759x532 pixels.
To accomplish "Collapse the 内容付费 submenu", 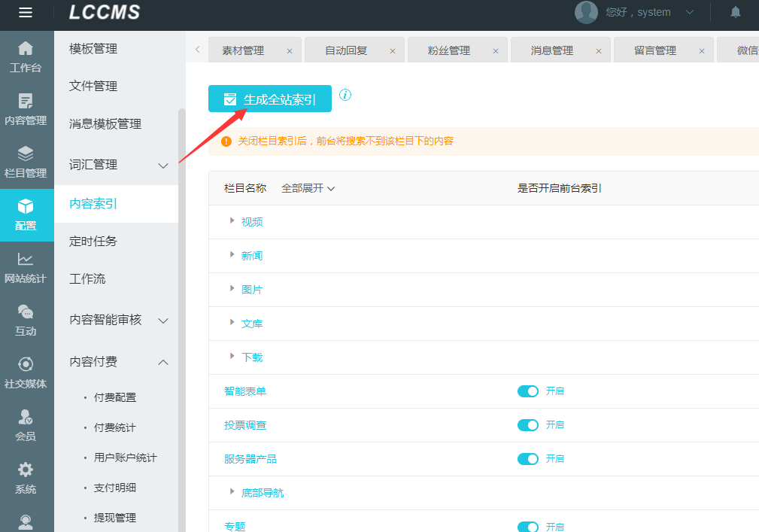I will coord(163,363).
